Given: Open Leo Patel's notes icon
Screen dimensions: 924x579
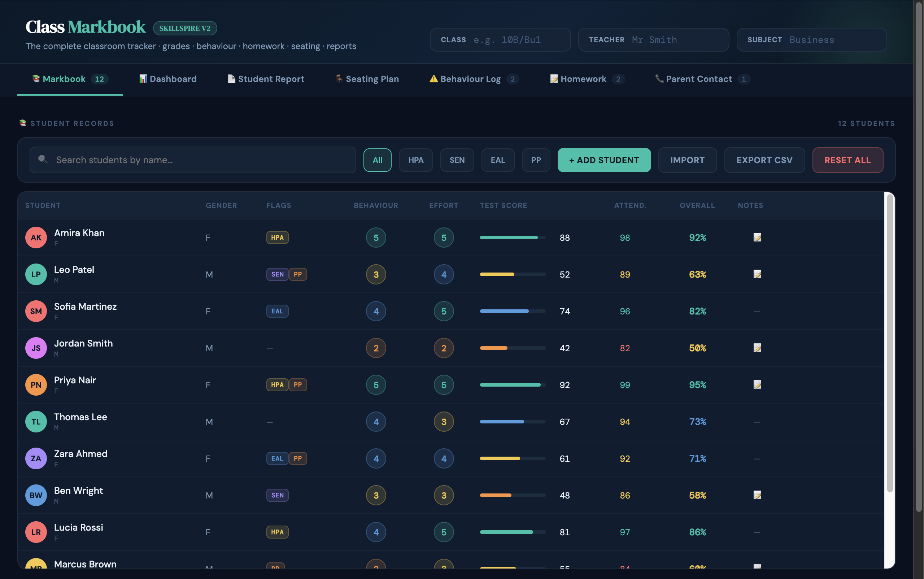Looking at the screenshot, I should click(757, 274).
